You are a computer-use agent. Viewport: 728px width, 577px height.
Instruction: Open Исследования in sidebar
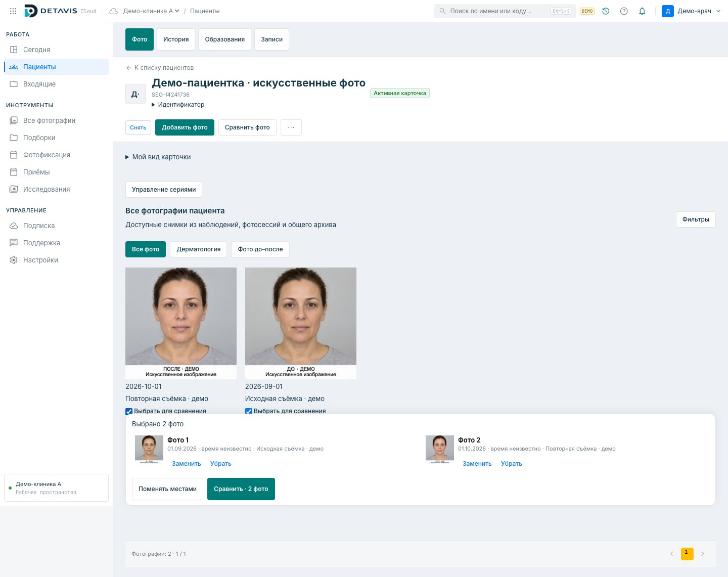(x=56, y=189)
